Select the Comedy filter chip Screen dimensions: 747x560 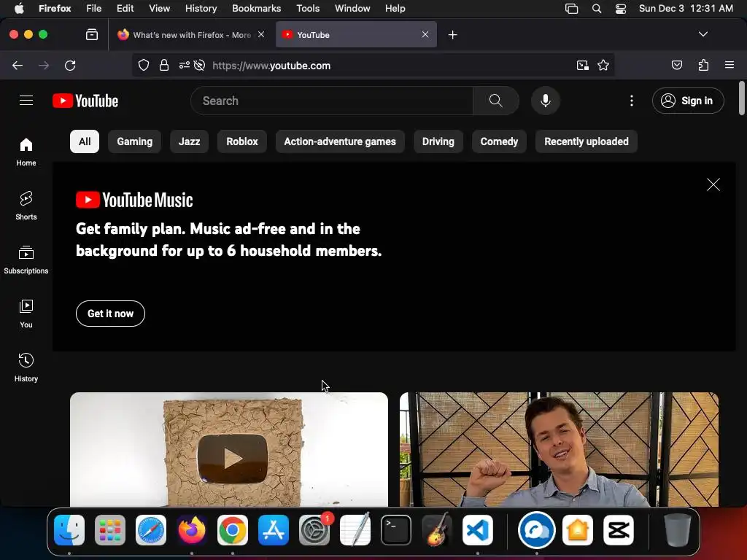pyautogui.click(x=499, y=141)
